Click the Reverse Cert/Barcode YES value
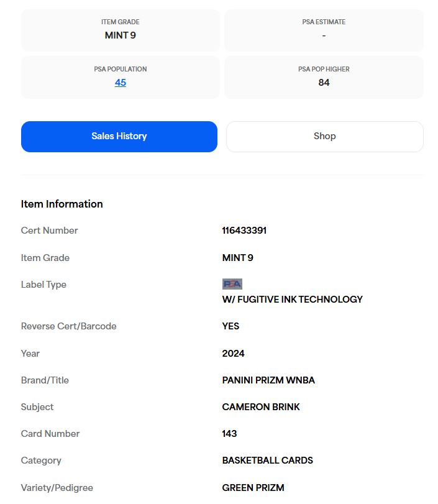The width and height of the screenshot is (438, 504). tap(230, 326)
